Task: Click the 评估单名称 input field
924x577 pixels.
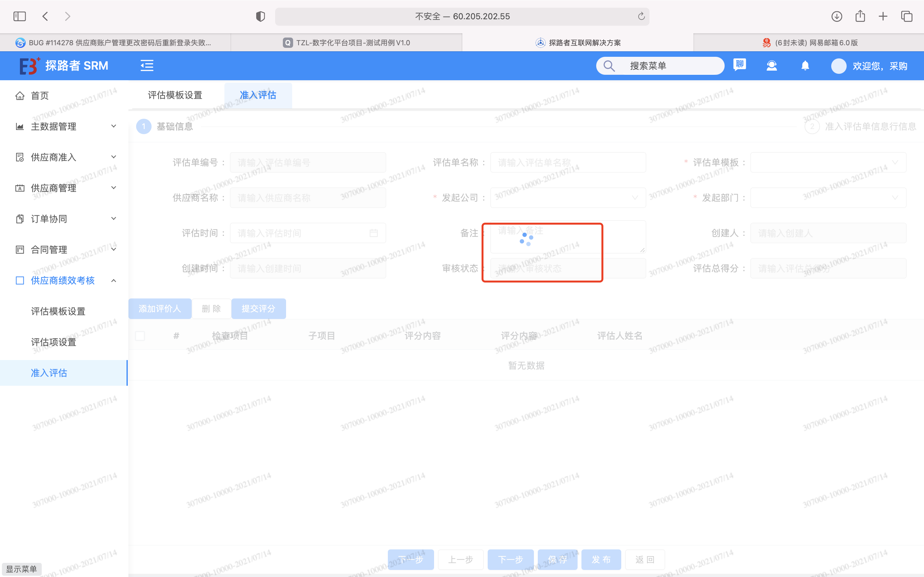Action: point(568,163)
